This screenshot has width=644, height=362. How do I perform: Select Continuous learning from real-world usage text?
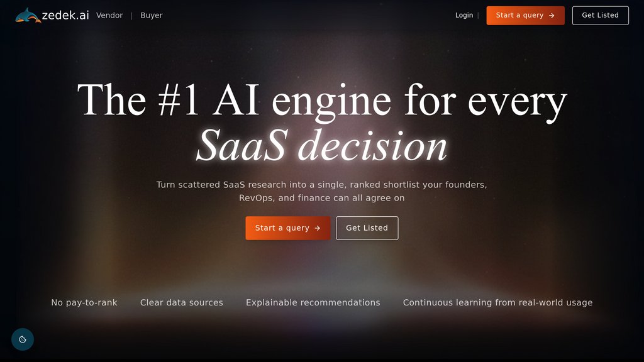click(498, 302)
